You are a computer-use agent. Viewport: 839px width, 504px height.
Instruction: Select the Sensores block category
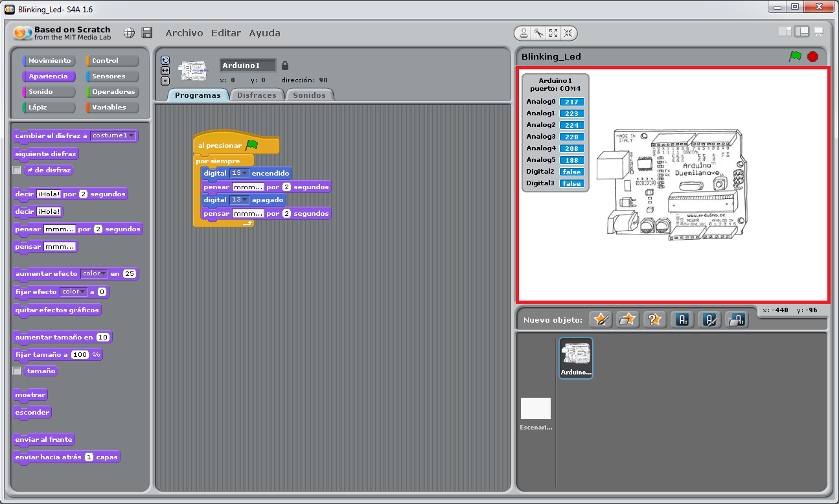point(112,76)
